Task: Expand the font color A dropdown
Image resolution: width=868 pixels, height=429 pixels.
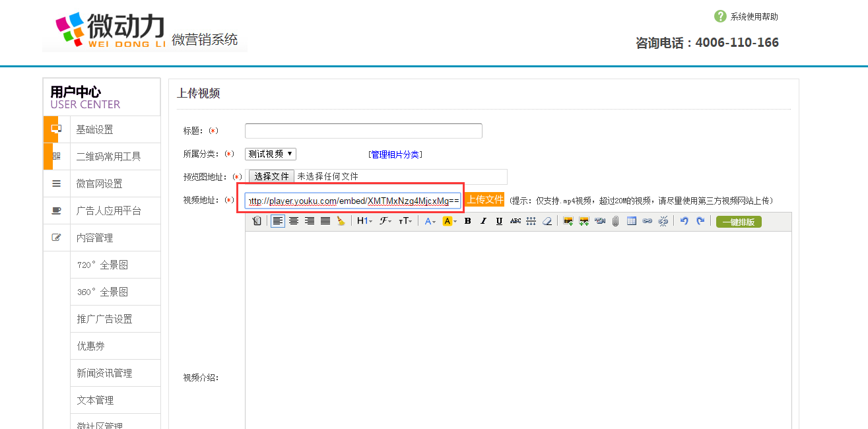Action: 430,221
